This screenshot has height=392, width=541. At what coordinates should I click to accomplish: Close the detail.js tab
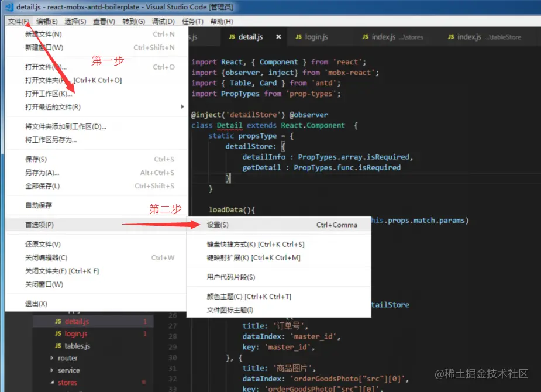coord(278,37)
